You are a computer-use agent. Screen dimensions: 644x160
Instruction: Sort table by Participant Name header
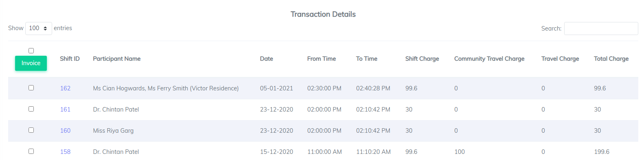pyautogui.click(x=116, y=59)
